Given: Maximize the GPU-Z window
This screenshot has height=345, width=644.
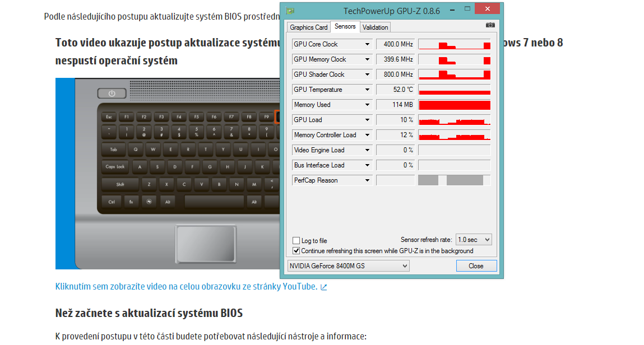Looking at the screenshot, I should coord(467,9).
